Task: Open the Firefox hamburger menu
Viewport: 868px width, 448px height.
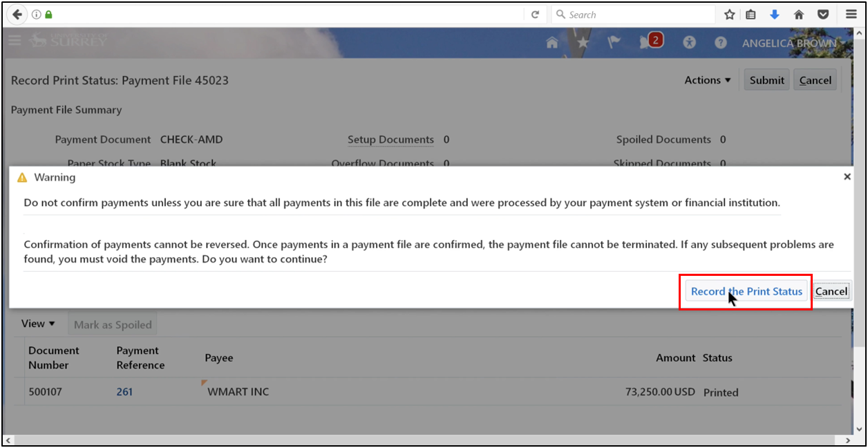Action: pyautogui.click(x=851, y=14)
